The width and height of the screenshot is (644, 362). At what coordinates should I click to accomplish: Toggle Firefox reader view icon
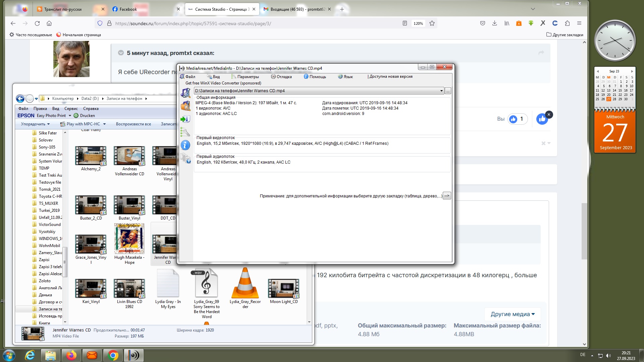405,23
